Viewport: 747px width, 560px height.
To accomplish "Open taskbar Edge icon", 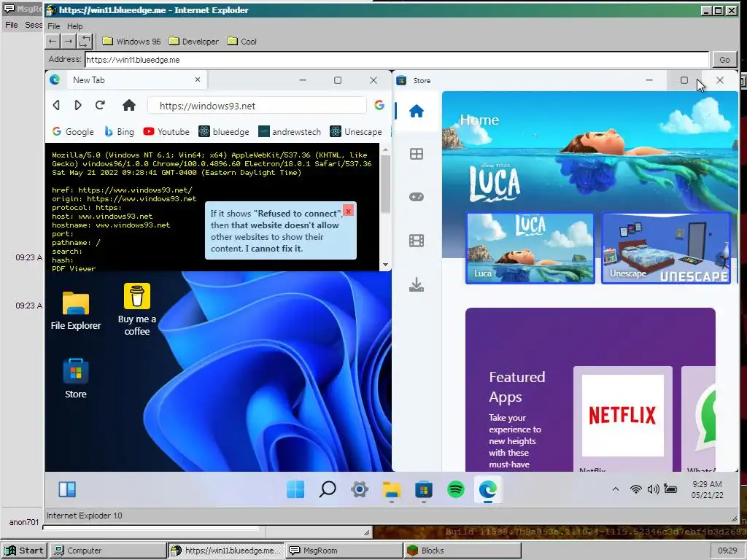I will point(488,489).
